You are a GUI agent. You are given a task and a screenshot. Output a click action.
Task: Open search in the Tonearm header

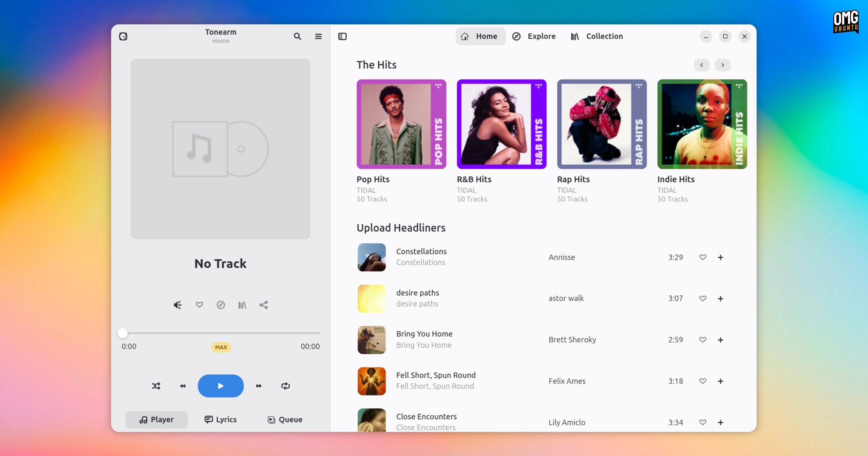(297, 36)
